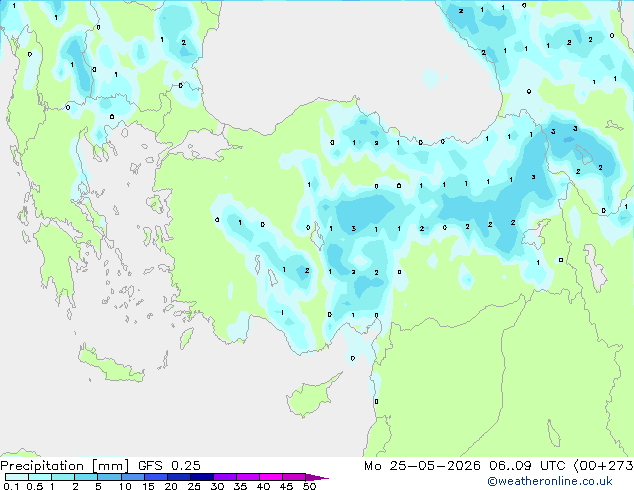Click the '40' legend scale label
The image size is (634, 490).
tap(263, 486)
